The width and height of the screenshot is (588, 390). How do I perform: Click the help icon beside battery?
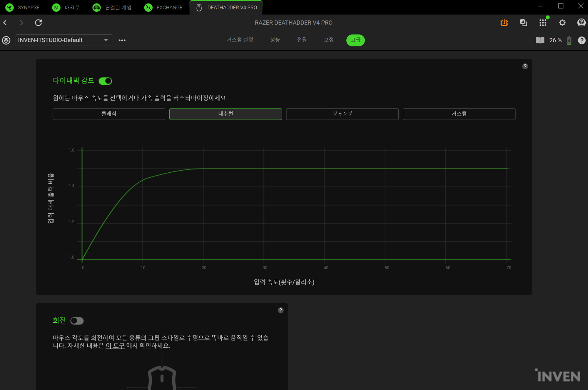point(582,40)
